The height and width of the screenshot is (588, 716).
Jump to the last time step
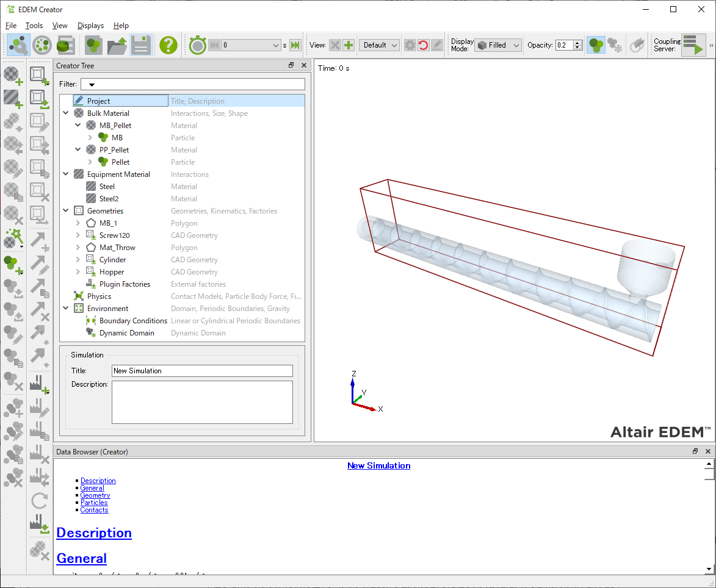(x=295, y=45)
